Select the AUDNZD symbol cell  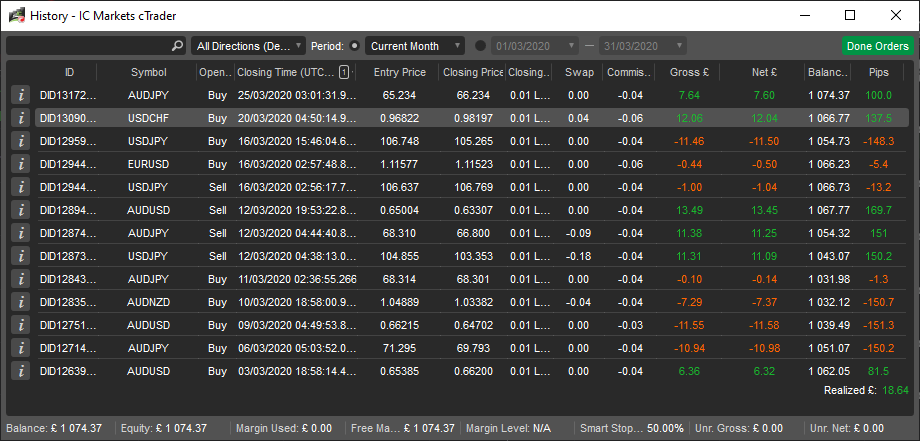pyautogui.click(x=148, y=302)
